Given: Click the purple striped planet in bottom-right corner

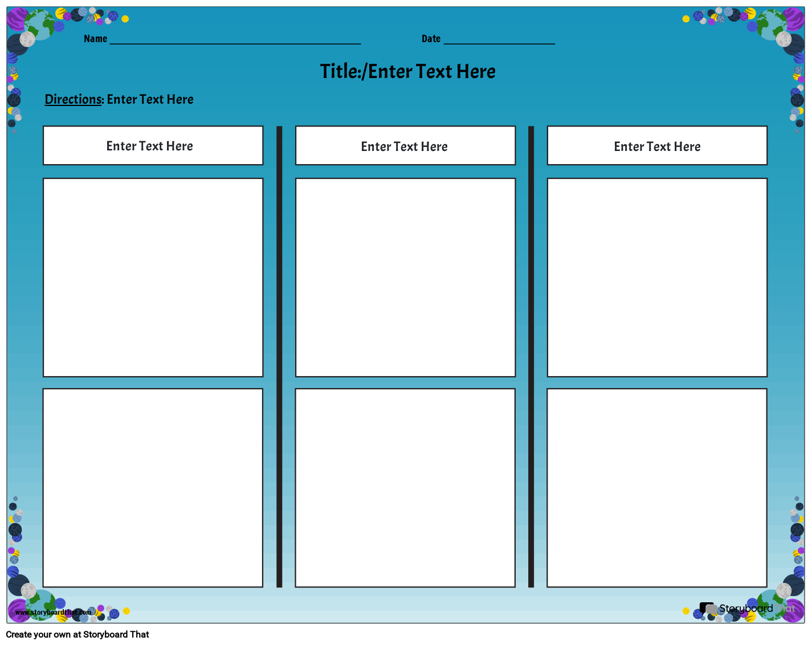Looking at the screenshot, I should [x=793, y=611].
